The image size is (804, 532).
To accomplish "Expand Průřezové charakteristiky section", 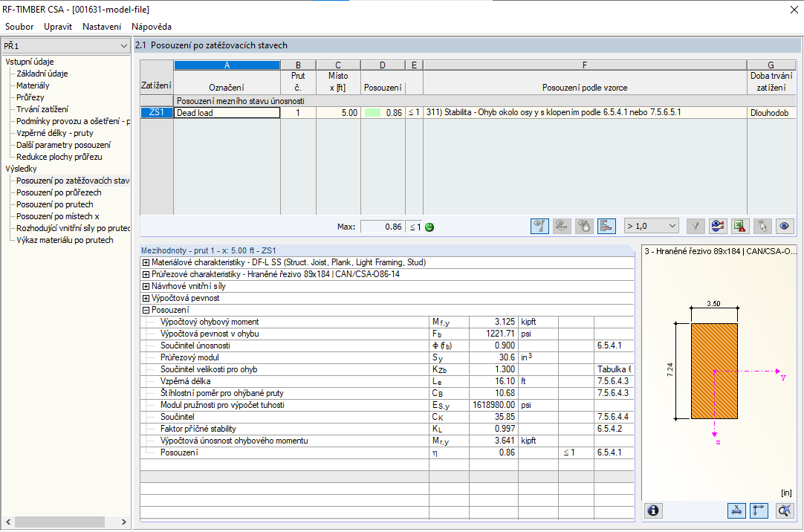I will 146,274.
